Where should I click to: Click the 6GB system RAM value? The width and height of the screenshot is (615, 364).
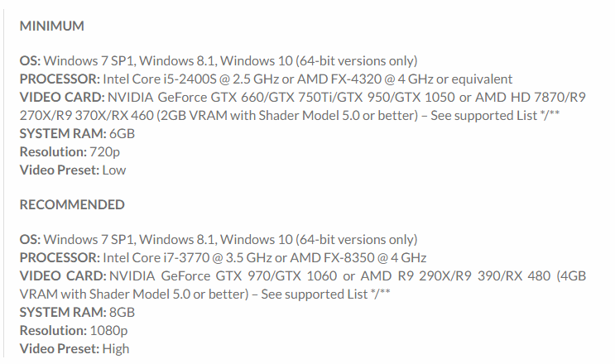pyautogui.click(x=122, y=134)
